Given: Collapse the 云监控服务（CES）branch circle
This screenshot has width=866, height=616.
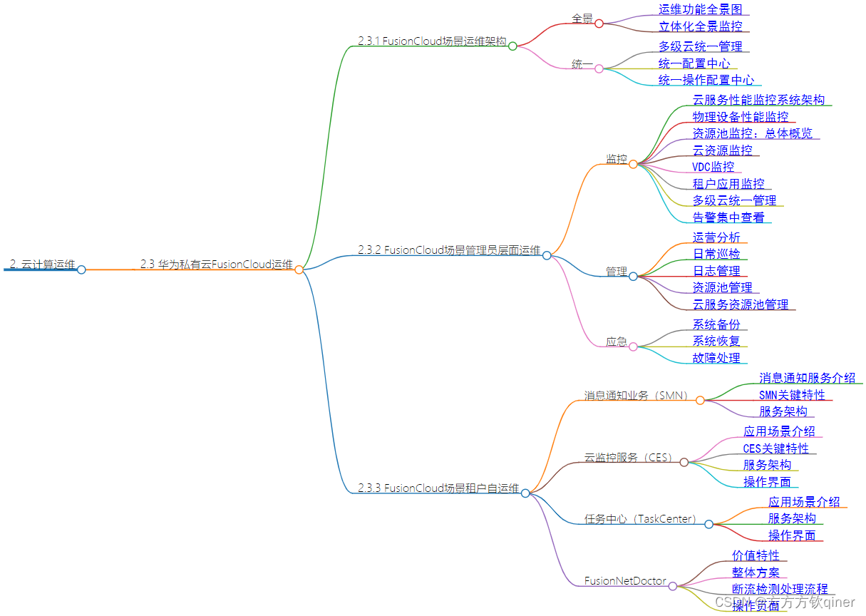Looking at the screenshot, I should pyautogui.click(x=684, y=463).
